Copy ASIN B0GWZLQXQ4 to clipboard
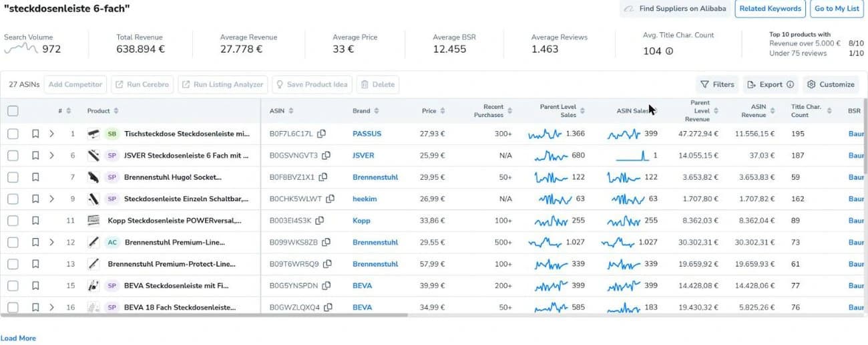Viewport: 868px width, 345px height. [327, 308]
